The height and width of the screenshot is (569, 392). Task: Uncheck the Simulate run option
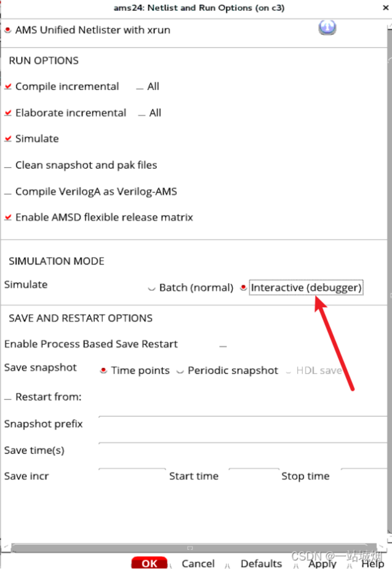coord(8,139)
